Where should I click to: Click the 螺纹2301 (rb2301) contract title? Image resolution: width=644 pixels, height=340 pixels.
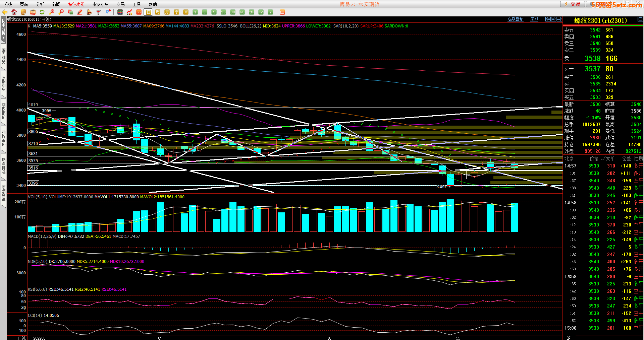[600, 21]
